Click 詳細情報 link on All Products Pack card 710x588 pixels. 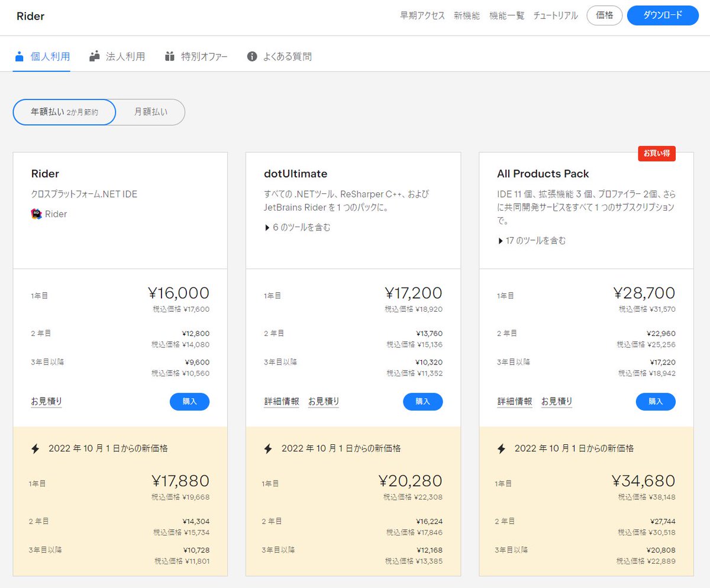[x=515, y=402]
